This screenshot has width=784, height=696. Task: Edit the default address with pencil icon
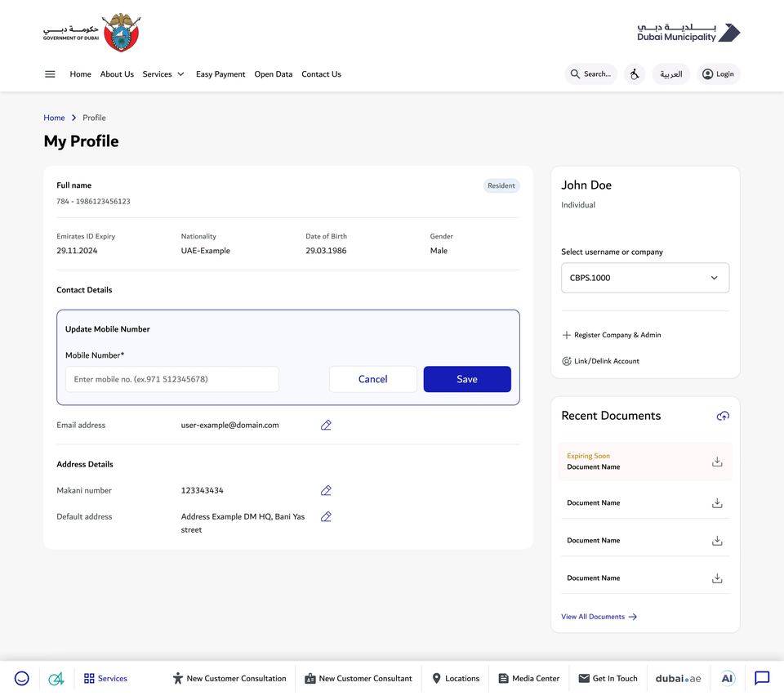(326, 516)
